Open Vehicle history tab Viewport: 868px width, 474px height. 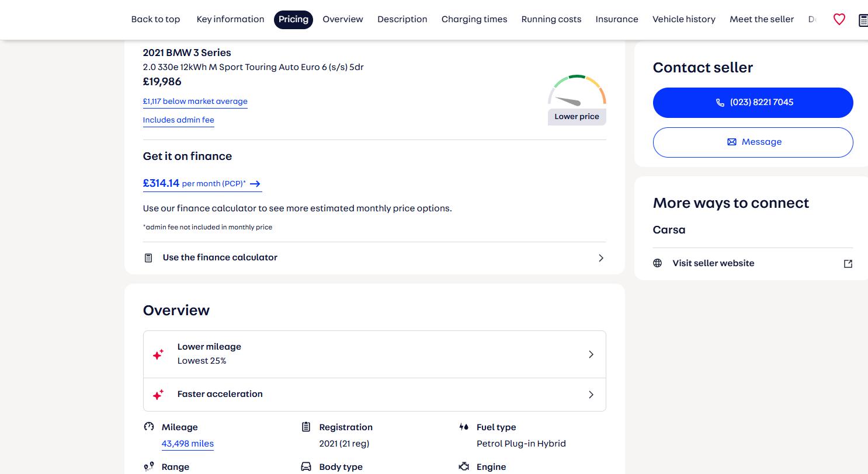[684, 19]
